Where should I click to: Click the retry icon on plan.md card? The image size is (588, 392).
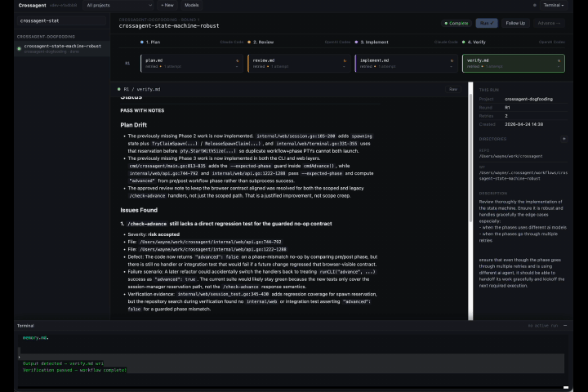pos(238,60)
